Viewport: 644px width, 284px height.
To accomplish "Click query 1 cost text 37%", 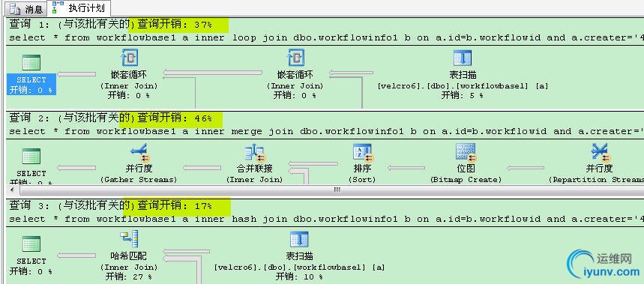I will point(203,25).
